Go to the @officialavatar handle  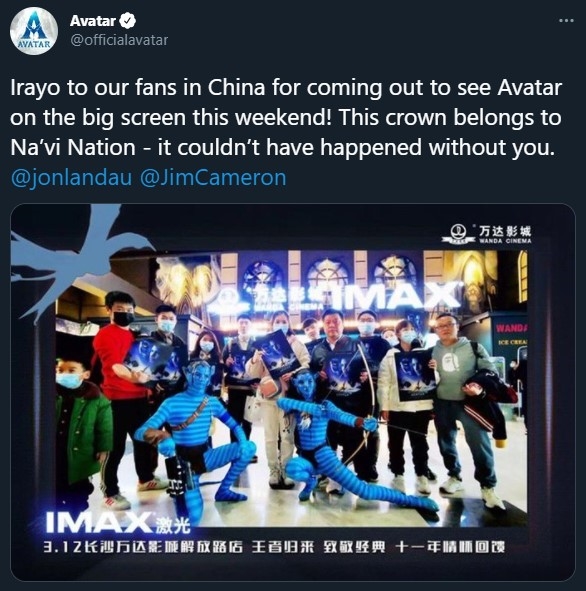pos(119,40)
